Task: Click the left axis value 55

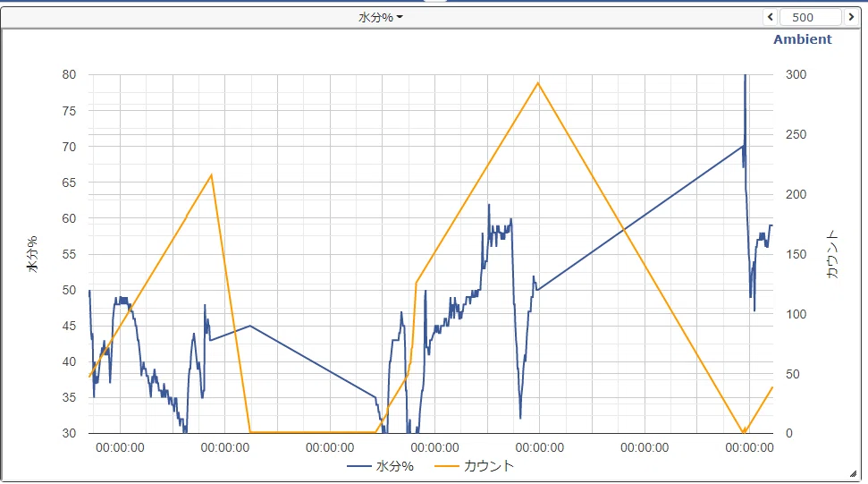Action: tap(69, 254)
